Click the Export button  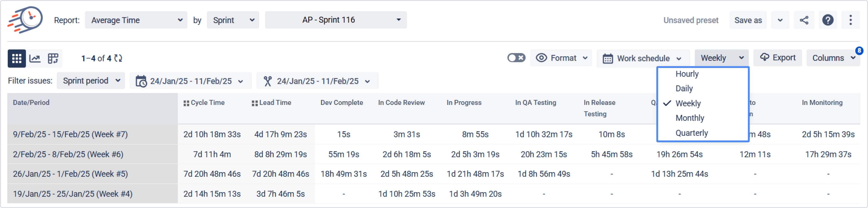[778, 58]
